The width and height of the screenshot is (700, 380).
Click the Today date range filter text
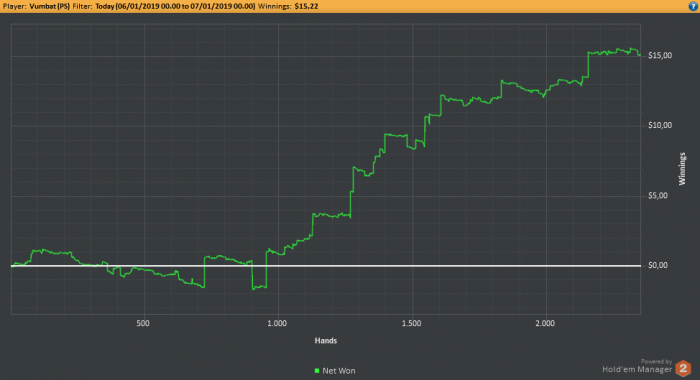click(175, 6)
